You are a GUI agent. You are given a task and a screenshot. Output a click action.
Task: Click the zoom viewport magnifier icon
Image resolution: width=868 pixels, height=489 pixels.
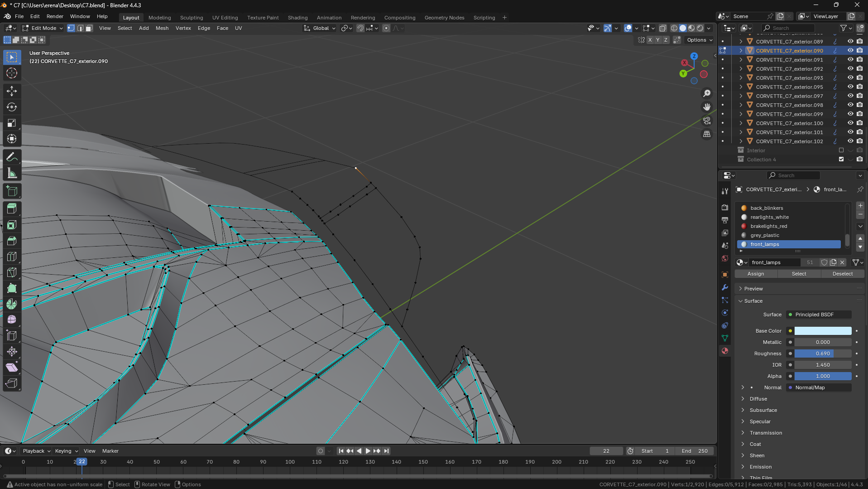pyautogui.click(x=706, y=93)
